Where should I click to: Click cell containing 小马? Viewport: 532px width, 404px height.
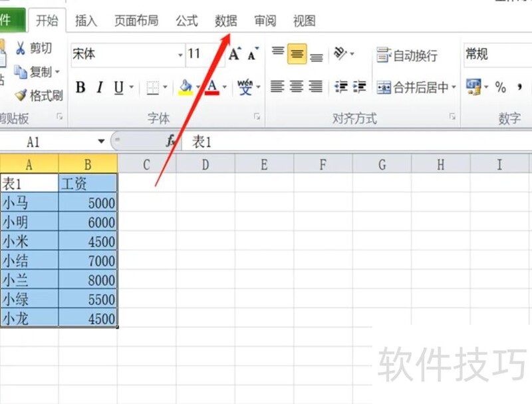29,203
